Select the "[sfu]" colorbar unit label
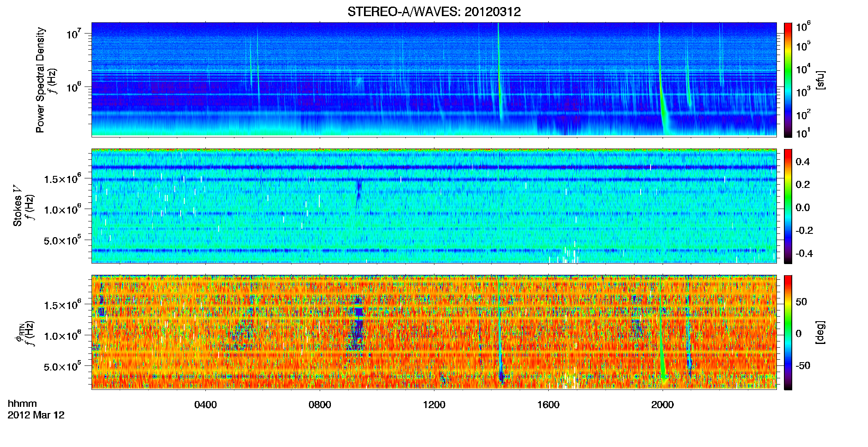The height and width of the screenshot is (447, 868). pos(820,80)
